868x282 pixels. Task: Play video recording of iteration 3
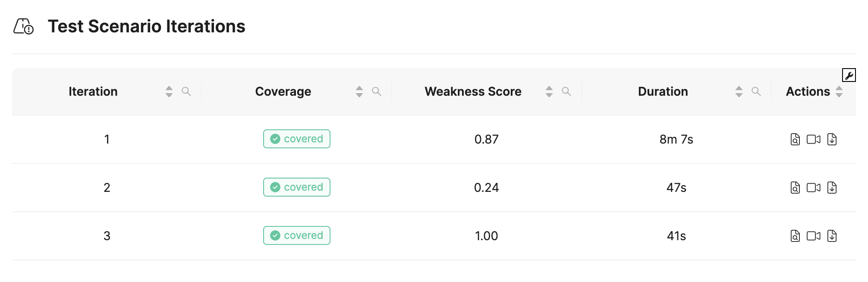[x=814, y=236]
